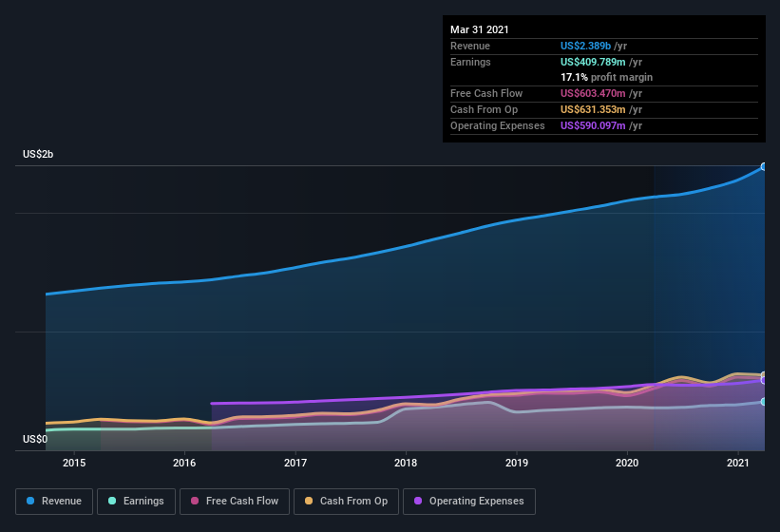Click the 2016 x-axis label
Image resolution: width=780 pixels, height=532 pixels.
click(x=184, y=463)
